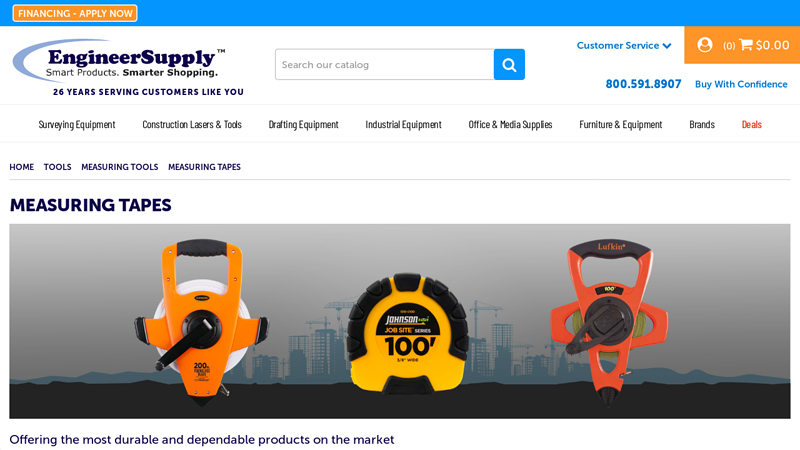Go to Measuring Tools breadcrumb
The width and height of the screenshot is (800, 450).
coord(119,167)
